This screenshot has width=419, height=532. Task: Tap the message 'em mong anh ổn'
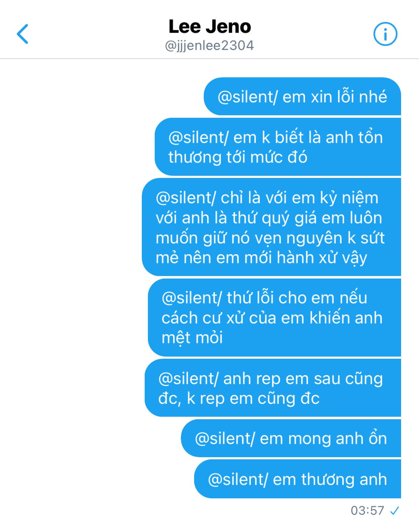(x=291, y=439)
